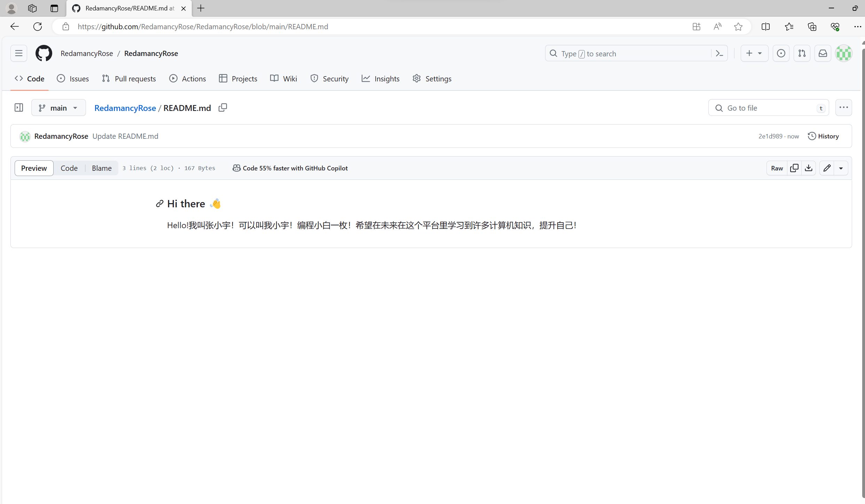Open the pull requests header icon
The height and width of the screenshot is (504, 865).
pyautogui.click(x=802, y=53)
